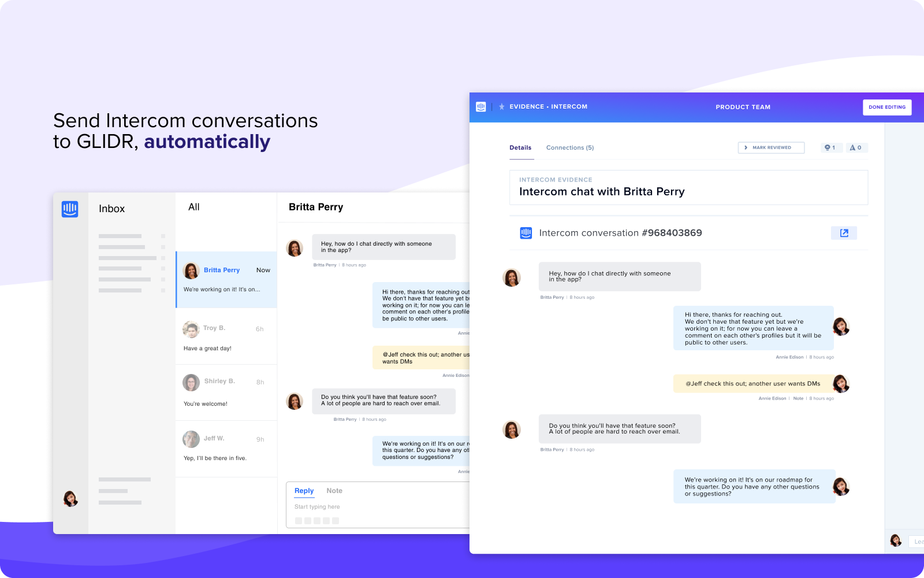Click the lightbulb counter showing 1
924x578 pixels.
[830, 148]
